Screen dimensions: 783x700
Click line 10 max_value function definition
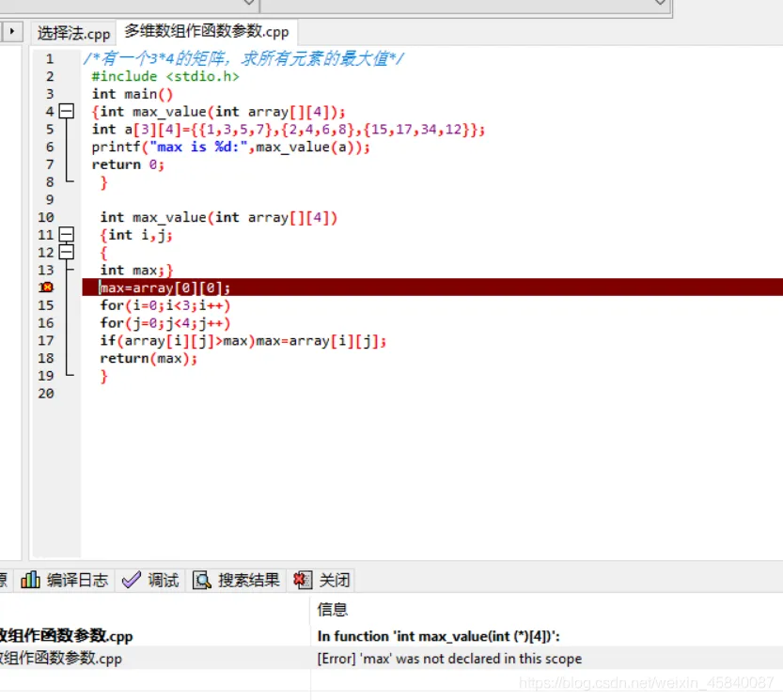(219, 217)
